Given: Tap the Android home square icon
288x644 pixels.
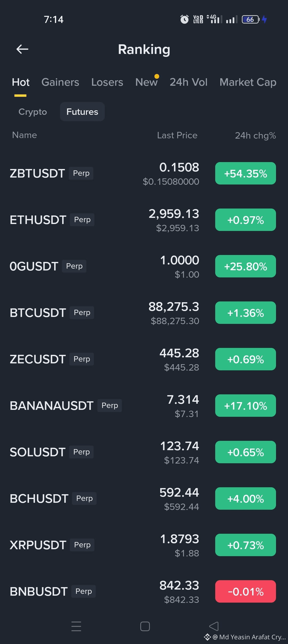Looking at the screenshot, I should click(145, 626).
